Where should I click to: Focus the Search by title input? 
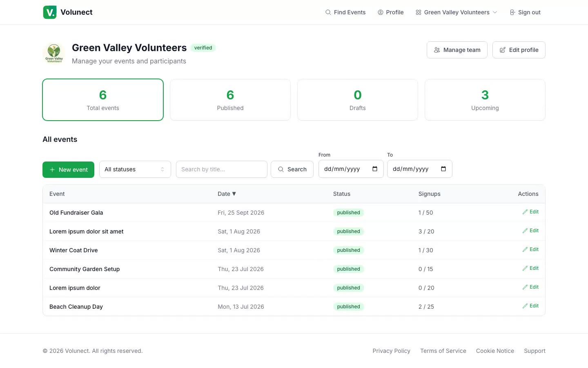[x=222, y=169]
